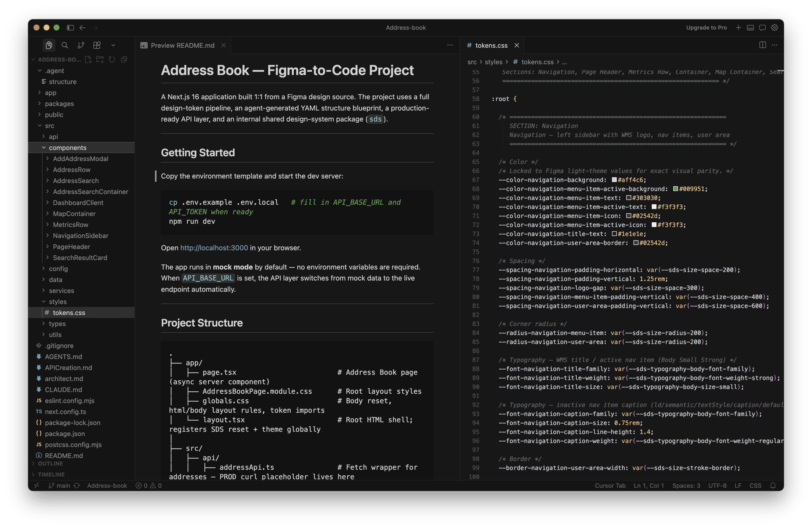This screenshot has width=812, height=528.
Task: Open the localhost:3000 link
Action: (214, 248)
